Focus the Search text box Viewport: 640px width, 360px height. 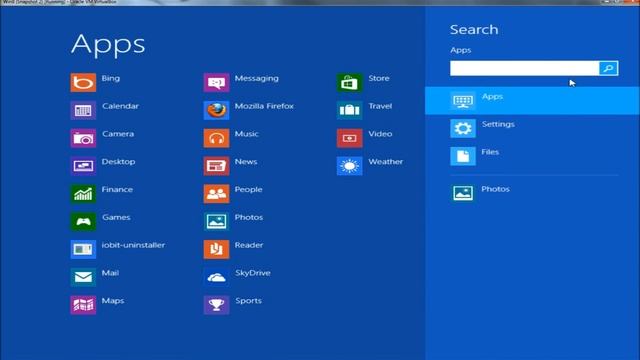524,68
